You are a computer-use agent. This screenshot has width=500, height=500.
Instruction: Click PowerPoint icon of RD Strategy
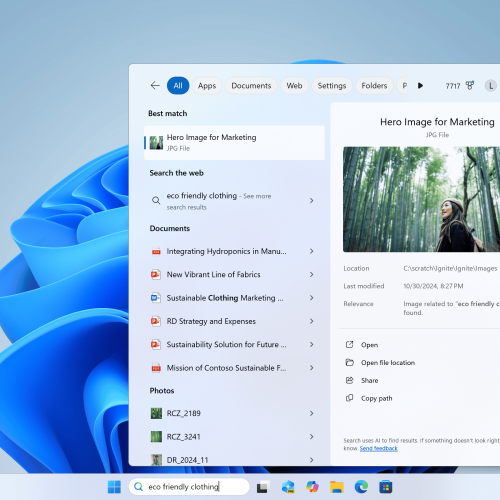(156, 321)
